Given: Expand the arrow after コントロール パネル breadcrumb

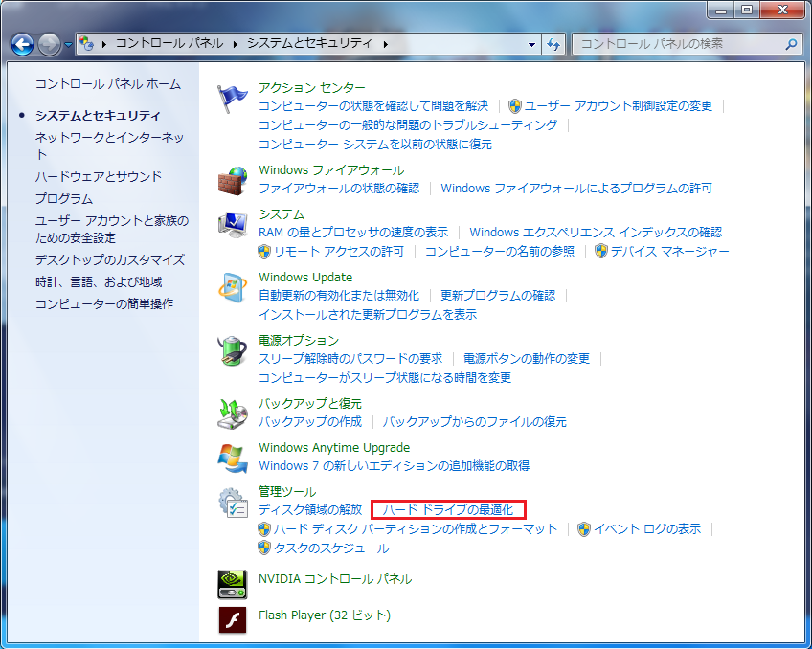Looking at the screenshot, I should (236, 44).
